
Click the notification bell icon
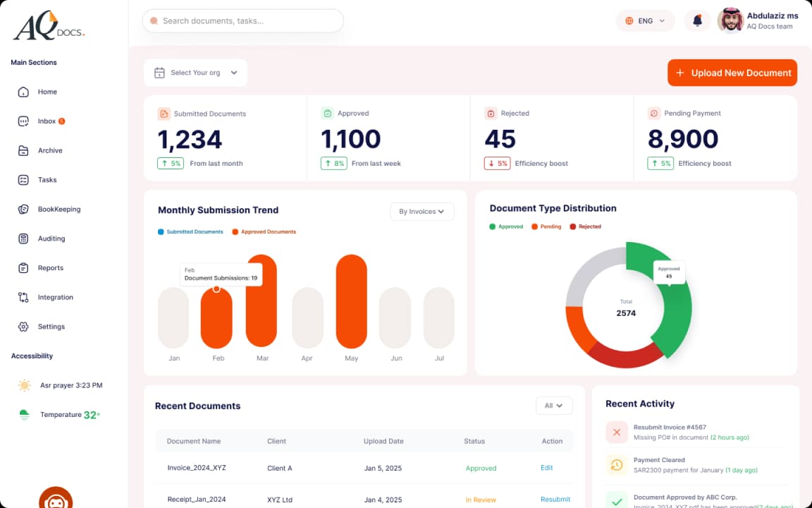pos(697,20)
